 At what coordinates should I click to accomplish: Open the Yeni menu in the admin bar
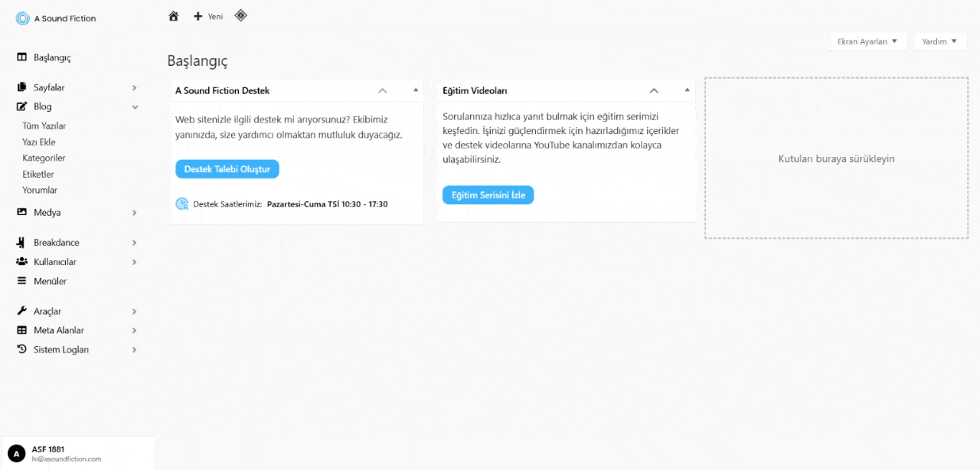[x=207, y=15]
